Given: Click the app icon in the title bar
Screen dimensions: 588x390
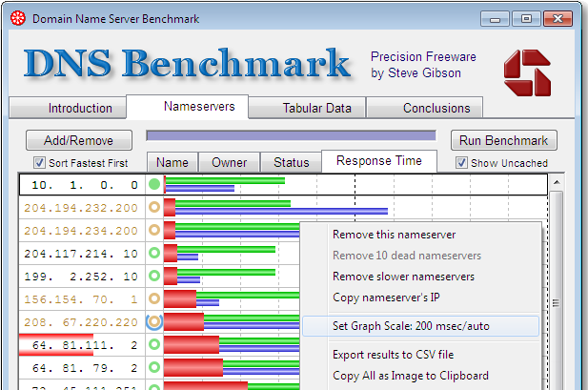Looking at the screenshot, I should tap(17, 18).
